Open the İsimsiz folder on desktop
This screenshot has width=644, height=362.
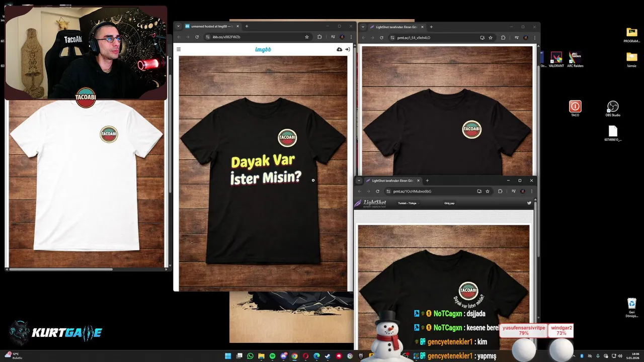point(631,59)
